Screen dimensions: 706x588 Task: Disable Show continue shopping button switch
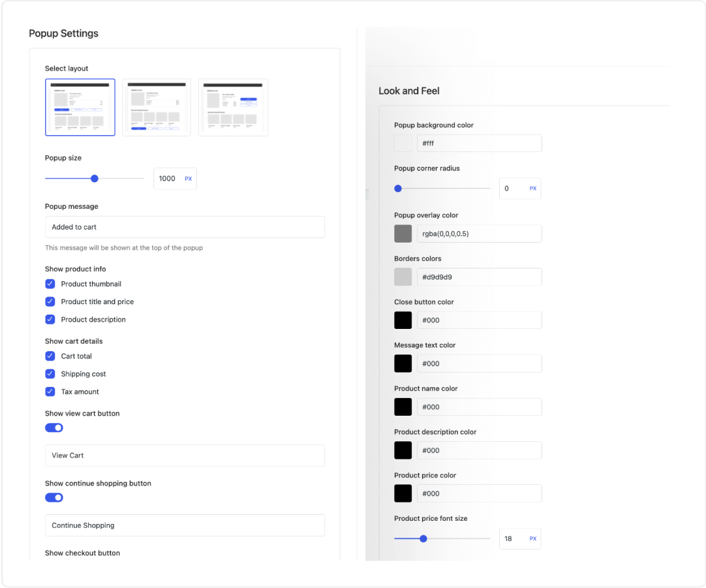click(54, 497)
